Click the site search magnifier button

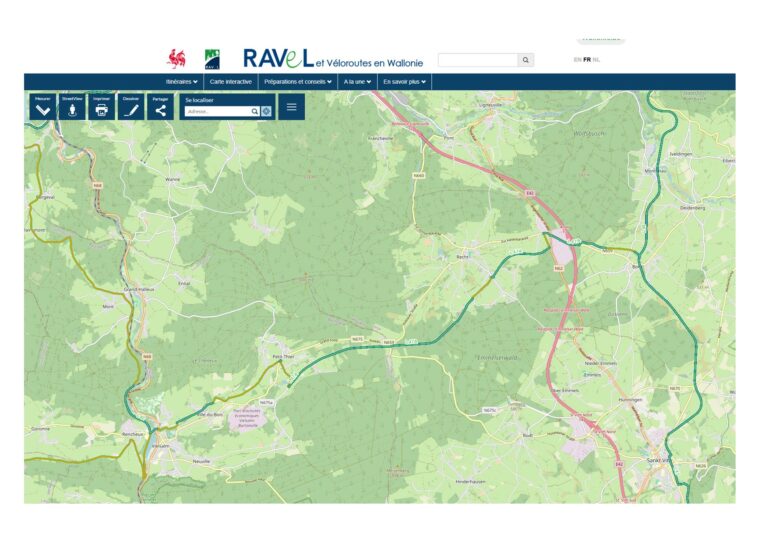pyautogui.click(x=526, y=60)
